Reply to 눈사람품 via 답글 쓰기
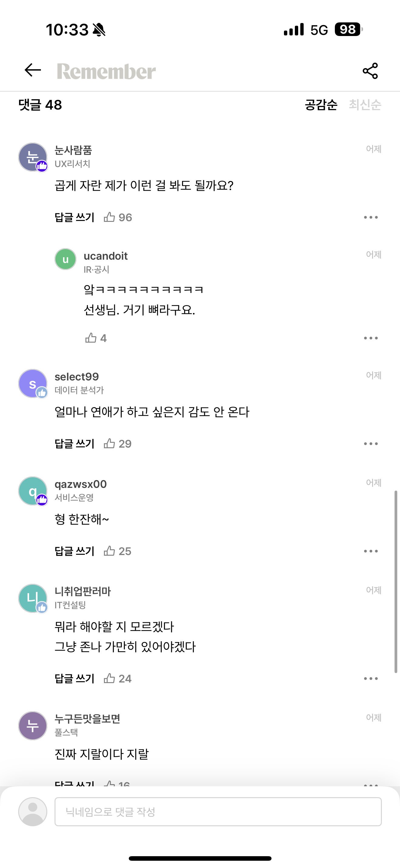This screenshot has height=868, width=400. [x=75, y=217]
